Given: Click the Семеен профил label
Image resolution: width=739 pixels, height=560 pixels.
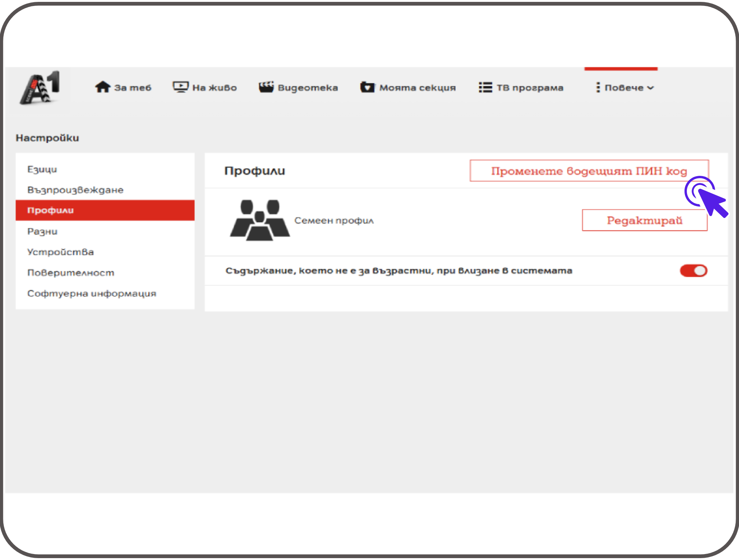Looking at the screenshot, I should tap(334, 221).
